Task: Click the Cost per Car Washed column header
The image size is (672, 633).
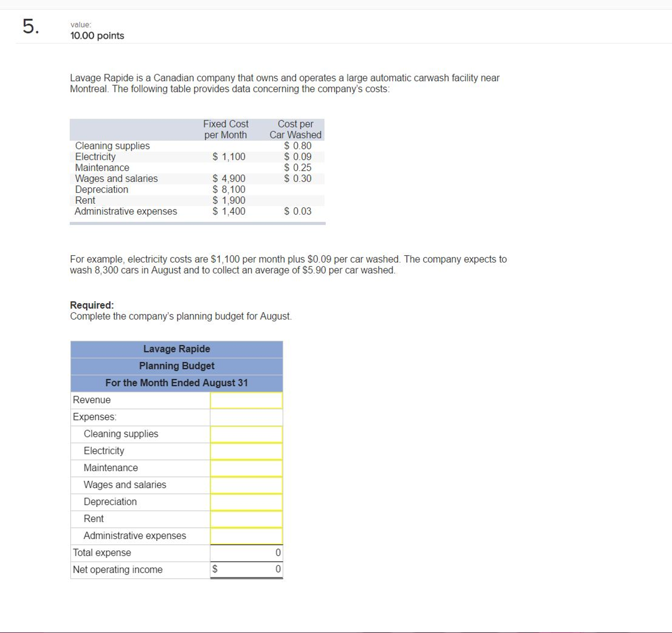Action: coord(295,129)
